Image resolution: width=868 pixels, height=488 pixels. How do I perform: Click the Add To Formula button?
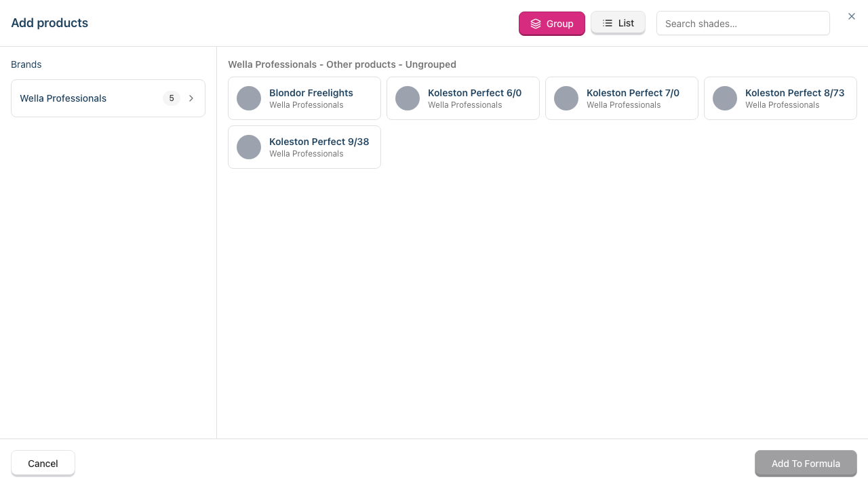[806, 464]
